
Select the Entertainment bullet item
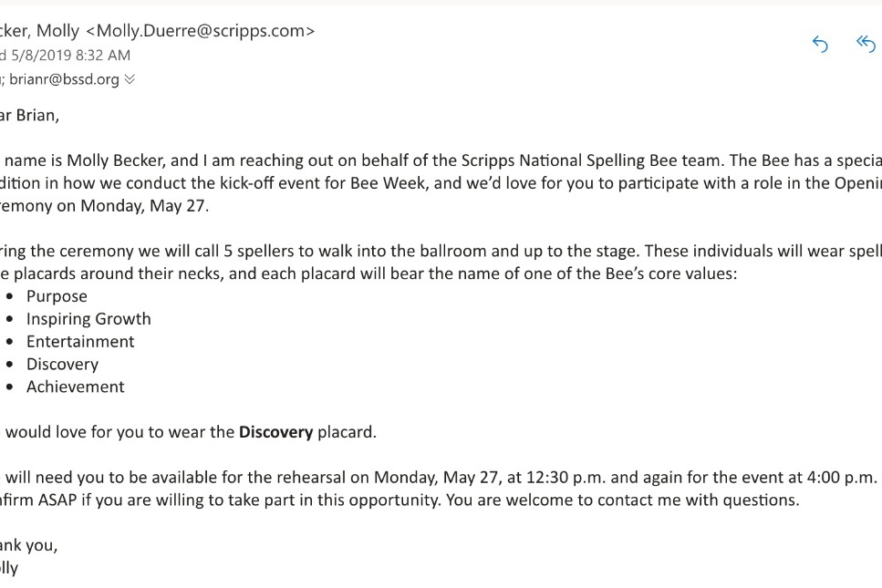click(x=80, y=341)
